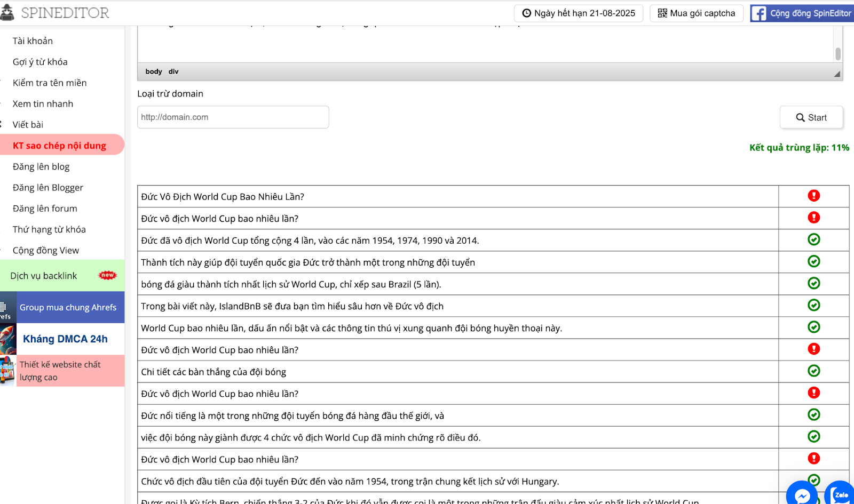The image size is (854, 504).
Task: Click green check icon for '1954, 1974, 1990 và 2014' row
Action: click(x=813, y=239)
